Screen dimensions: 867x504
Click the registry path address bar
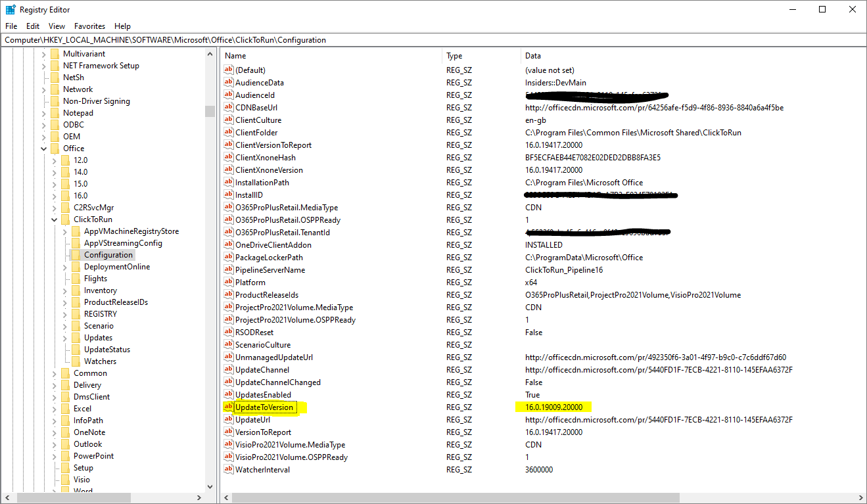[x=433, y=40]
